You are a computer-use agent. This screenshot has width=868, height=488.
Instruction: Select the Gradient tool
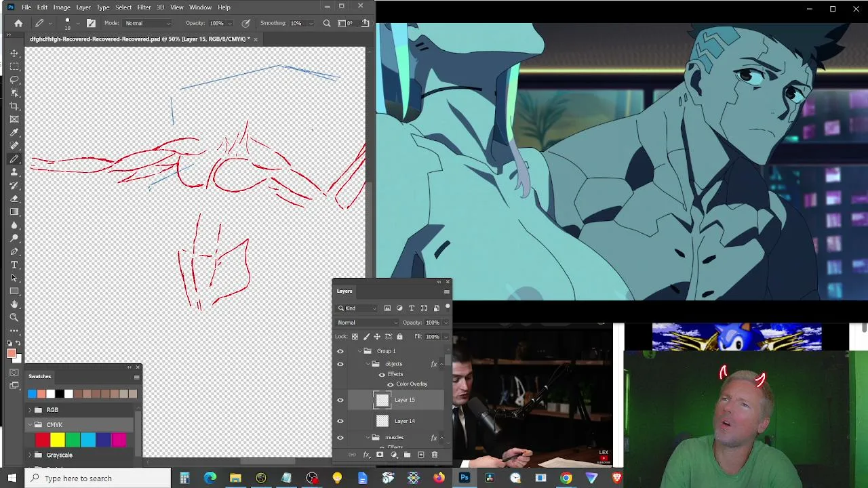click(x=14, y=211)
